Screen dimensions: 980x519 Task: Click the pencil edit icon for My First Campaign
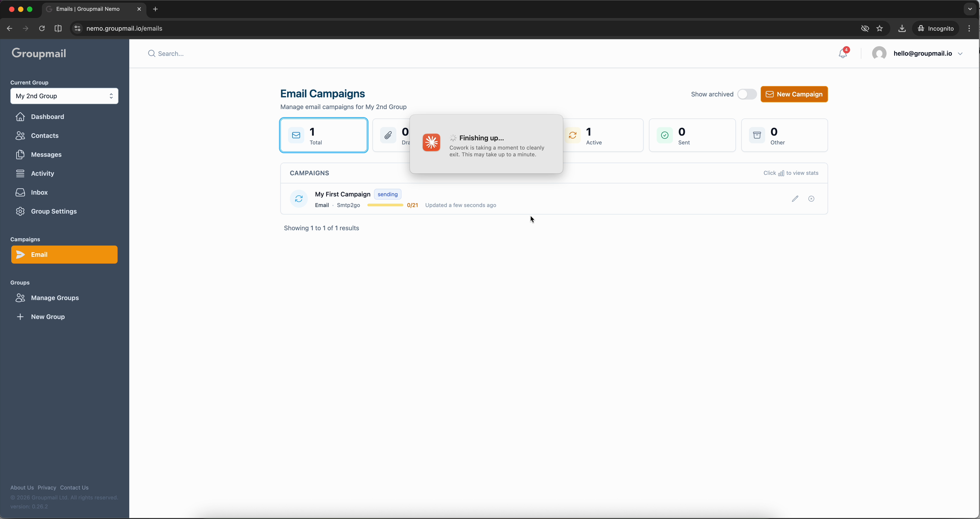[795, 199]
